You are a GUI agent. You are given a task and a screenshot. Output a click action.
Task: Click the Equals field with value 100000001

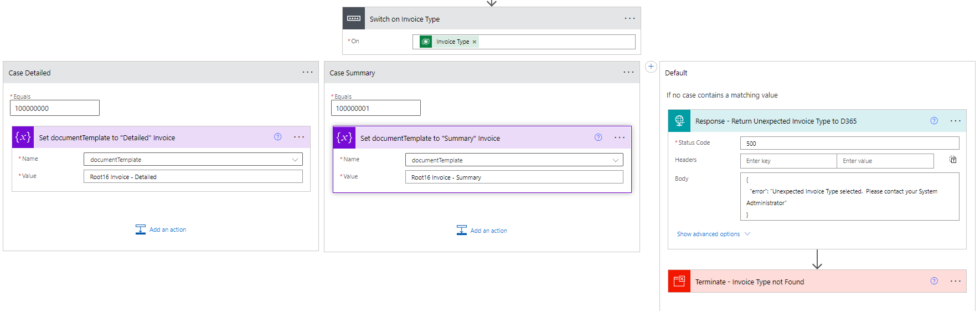[x=375, y=108]
